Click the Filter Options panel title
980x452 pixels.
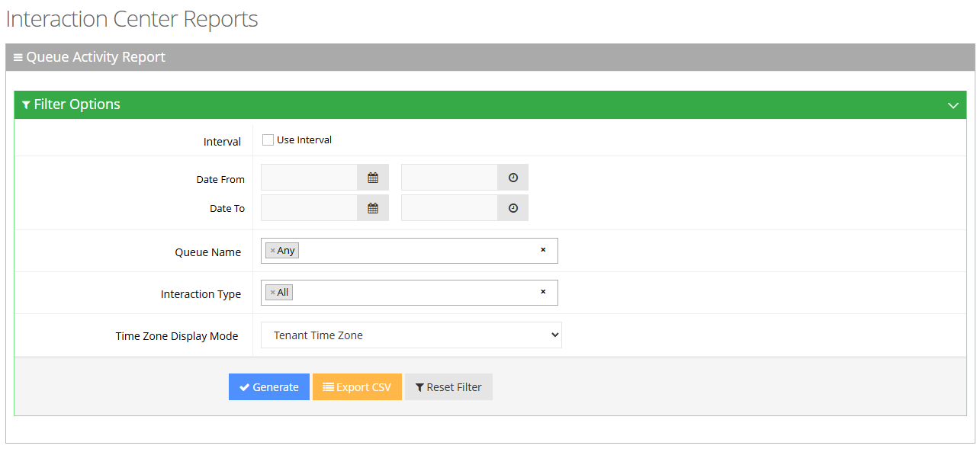[x=76, y=104]
